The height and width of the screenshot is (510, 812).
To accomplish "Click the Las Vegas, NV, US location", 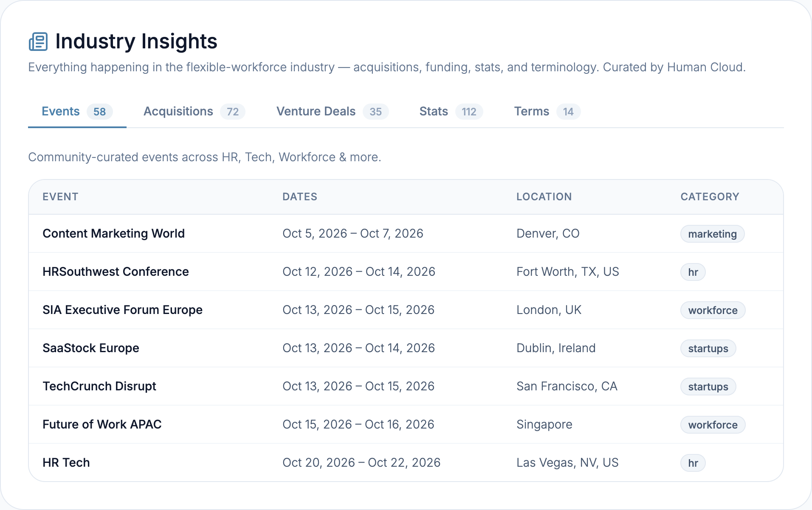I will point(567,462).
